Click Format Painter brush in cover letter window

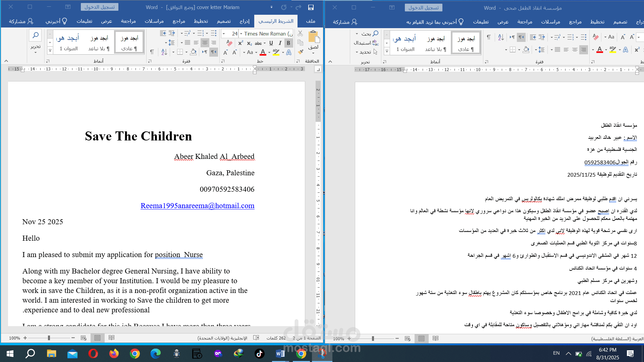[300, 52]
